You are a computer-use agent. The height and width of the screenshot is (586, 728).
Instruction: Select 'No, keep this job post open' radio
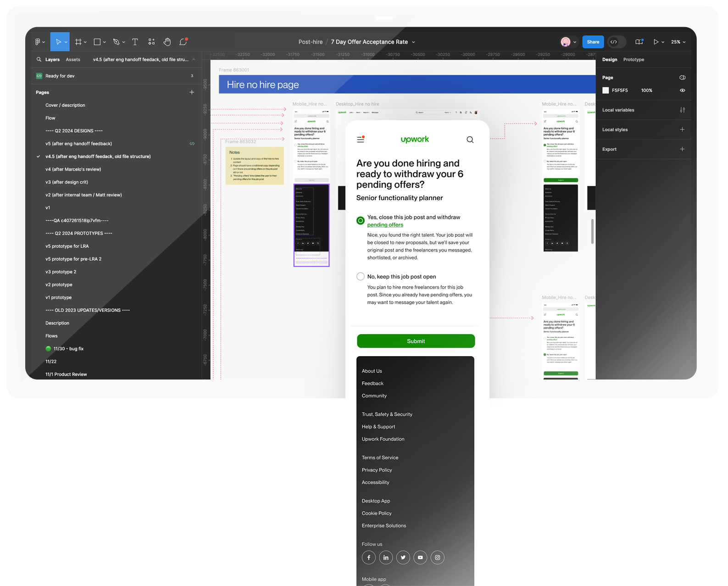coord(361,276)
